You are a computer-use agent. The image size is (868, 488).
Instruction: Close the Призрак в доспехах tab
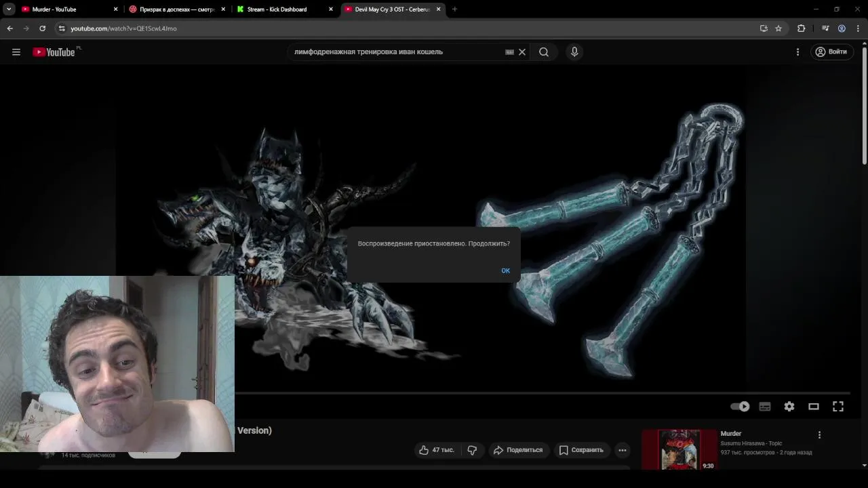tap(223, 9)
